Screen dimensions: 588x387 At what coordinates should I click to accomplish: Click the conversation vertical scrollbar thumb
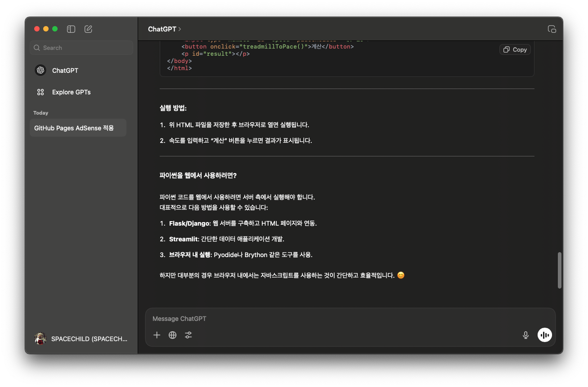[x=560, y=270]
